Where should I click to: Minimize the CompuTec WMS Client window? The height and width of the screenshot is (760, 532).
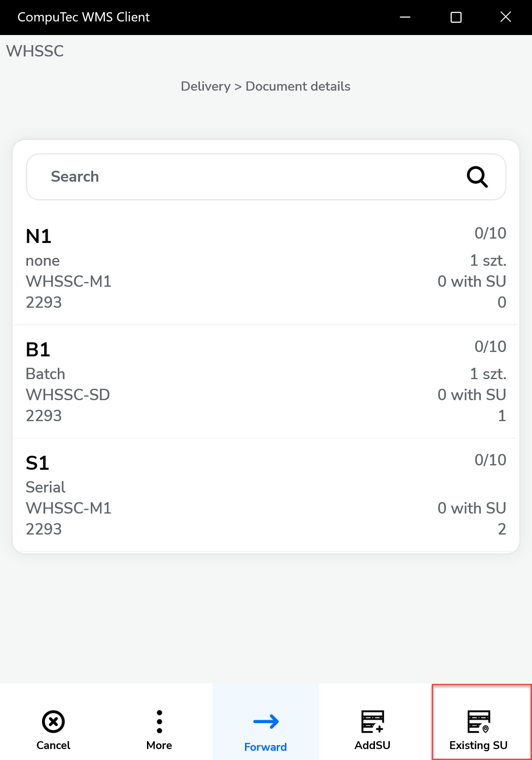(405, 17)
